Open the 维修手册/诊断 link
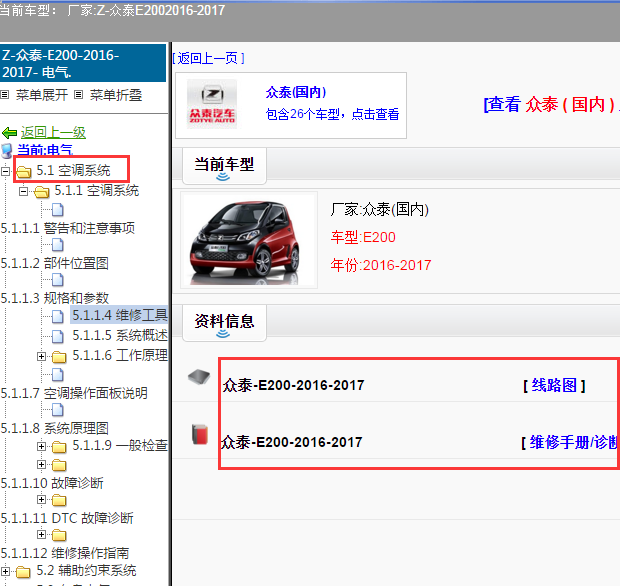The image size is (620, 586). (x=571, y=442)
